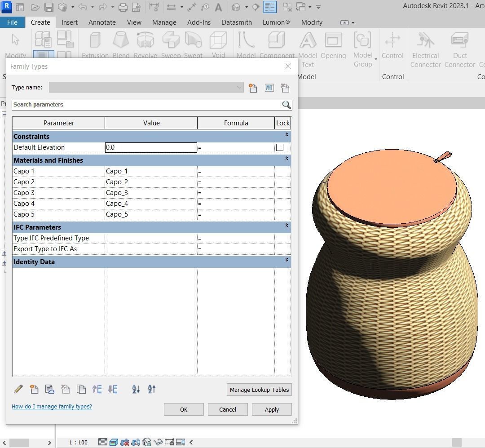Click the Save floppy disk icon
Image resolution: width=485 pixels, height=448 pixels.
pos(49,7)
